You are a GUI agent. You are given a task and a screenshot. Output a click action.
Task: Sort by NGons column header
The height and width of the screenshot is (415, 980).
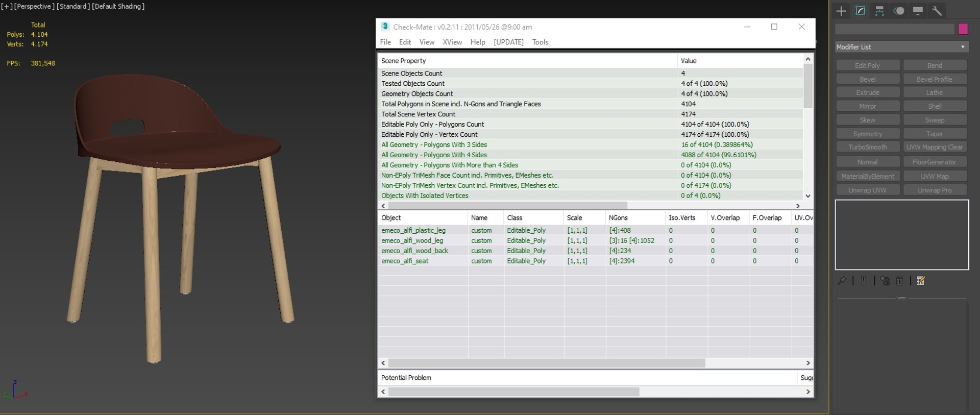pyautogui.click(x=635, y=217)
